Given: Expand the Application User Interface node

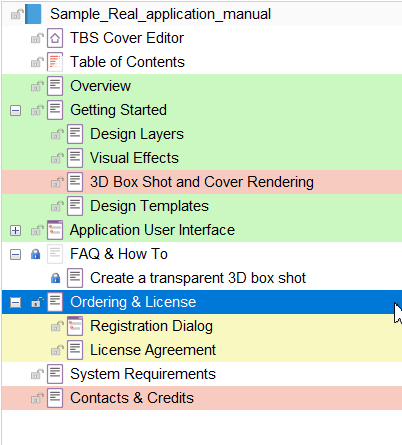Looking at the screenshot, I should 15,230.
